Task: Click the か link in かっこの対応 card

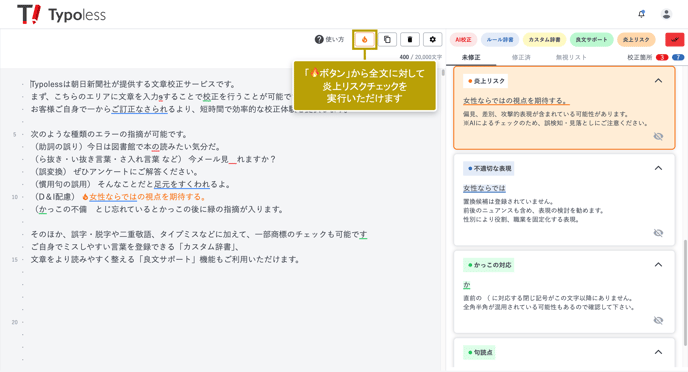Action: click(466, 285)
